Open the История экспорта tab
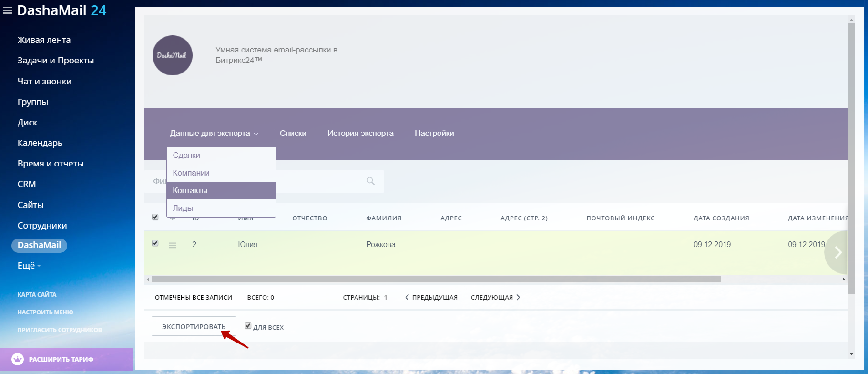 point(360,134)
